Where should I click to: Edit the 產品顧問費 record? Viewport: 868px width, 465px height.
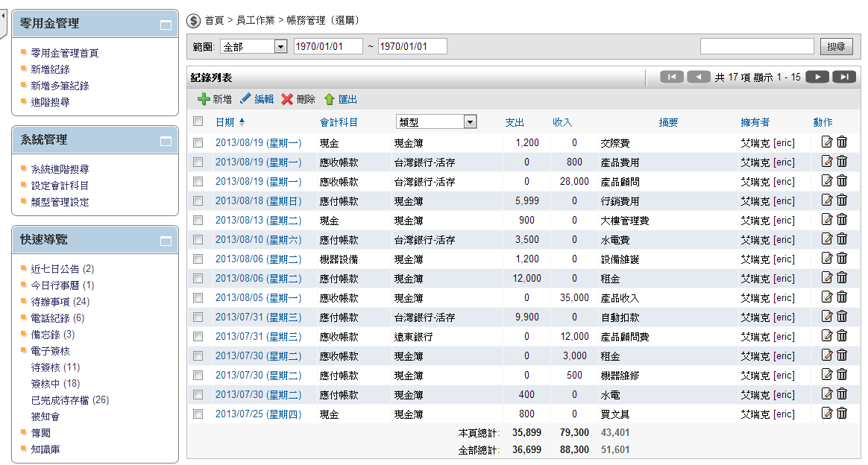827,335
